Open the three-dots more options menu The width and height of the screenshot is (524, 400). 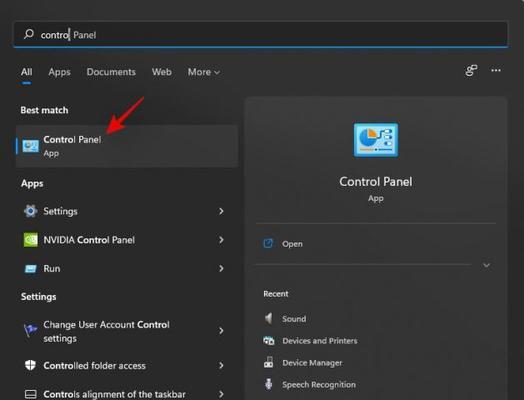point(496,71)
